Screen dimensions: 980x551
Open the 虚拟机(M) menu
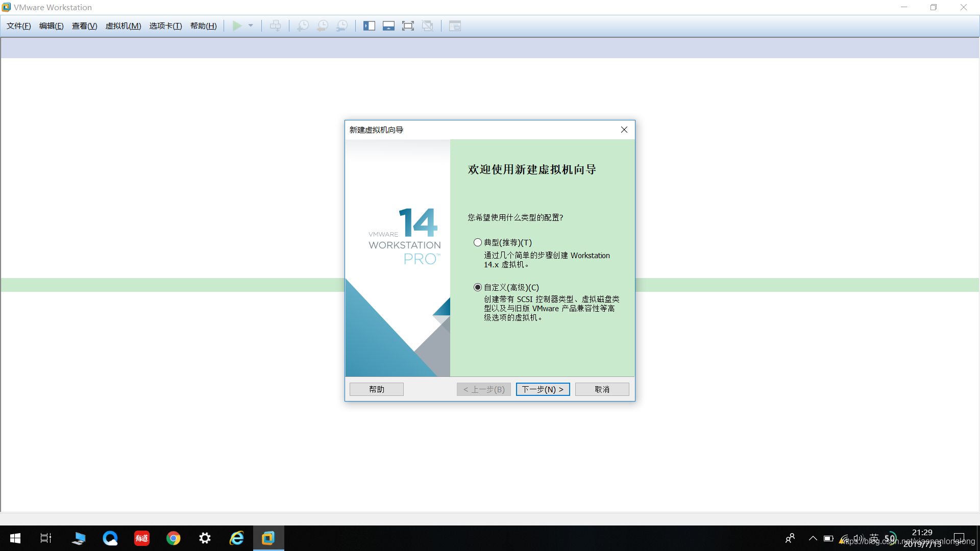click(124, 26)
